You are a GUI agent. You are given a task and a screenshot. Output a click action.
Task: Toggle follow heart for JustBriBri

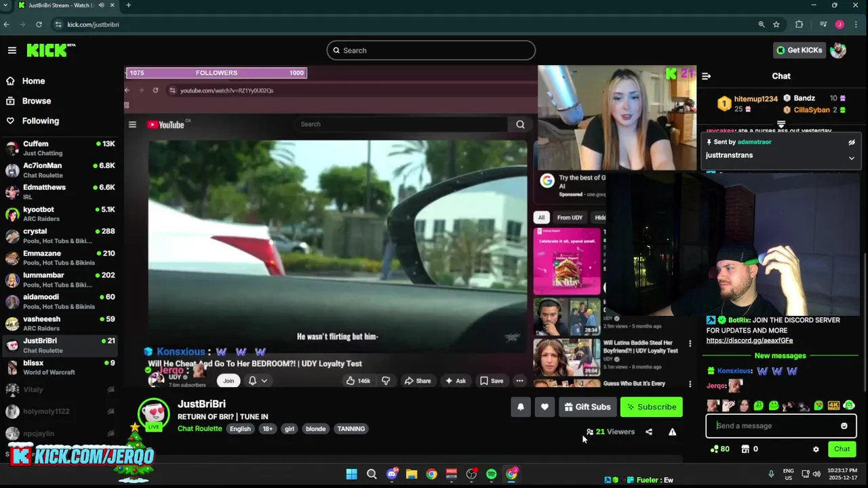[545, 407]
